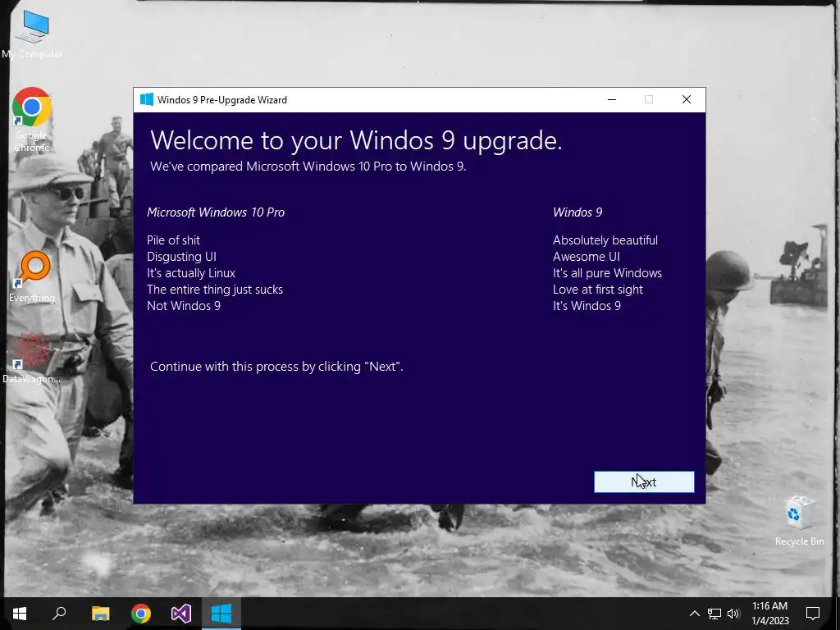Click 'The entire thing just sucks' line
The width and height of the screenshot is (840, 630).
(x=214, y=290)
